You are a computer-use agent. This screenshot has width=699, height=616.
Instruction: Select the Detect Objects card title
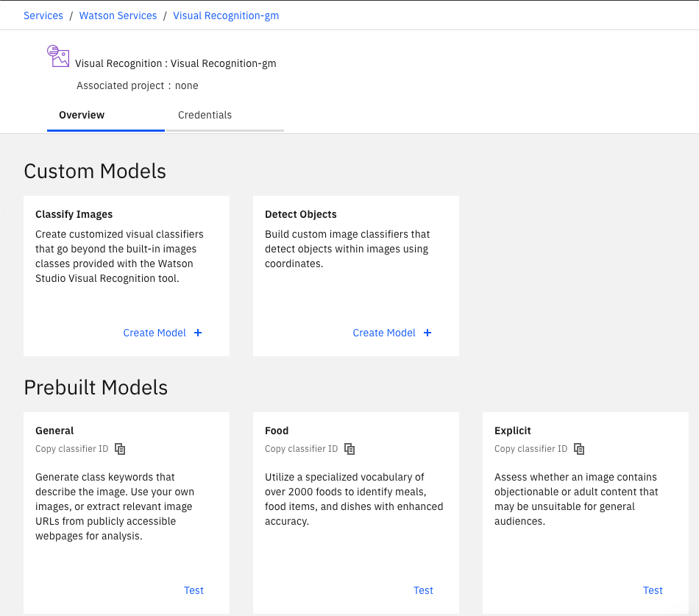click(301, 214)
